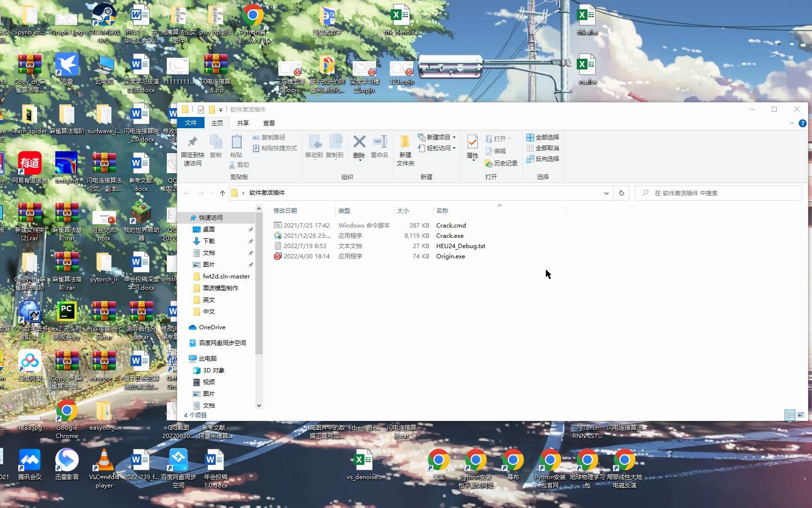Image resolution: width=812 pixels, height=508 pixels.
Task: Click 粘贴快捷方式 in the ribbon
Action: click(x=274, y=148)
